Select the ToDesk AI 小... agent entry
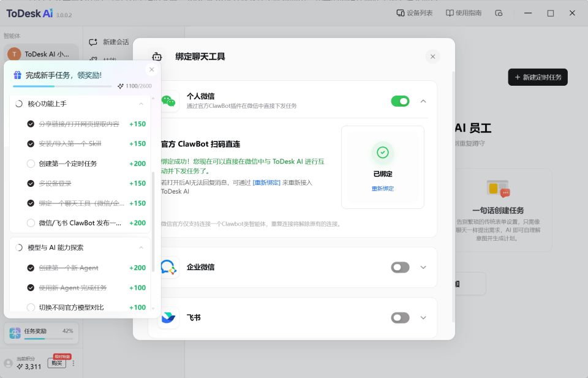Screen dimensions: 588x378 [41, 54]
